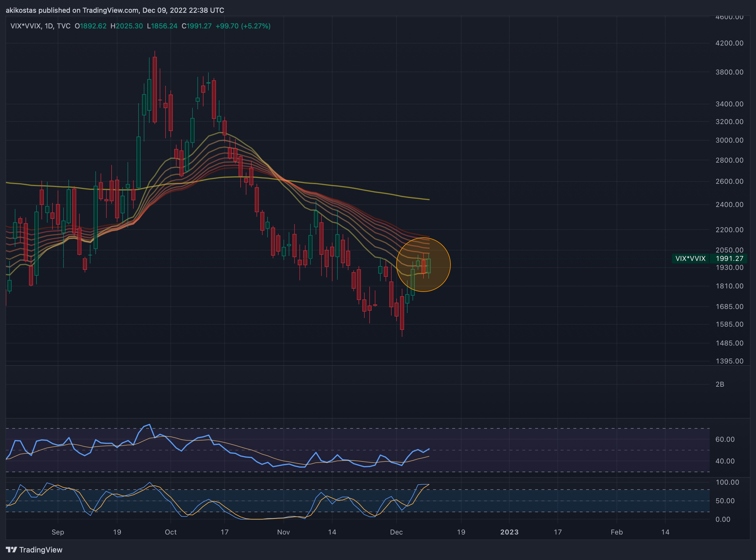Click the Oct label on time axis
This screenshot has height=560, width=756.
170,532
